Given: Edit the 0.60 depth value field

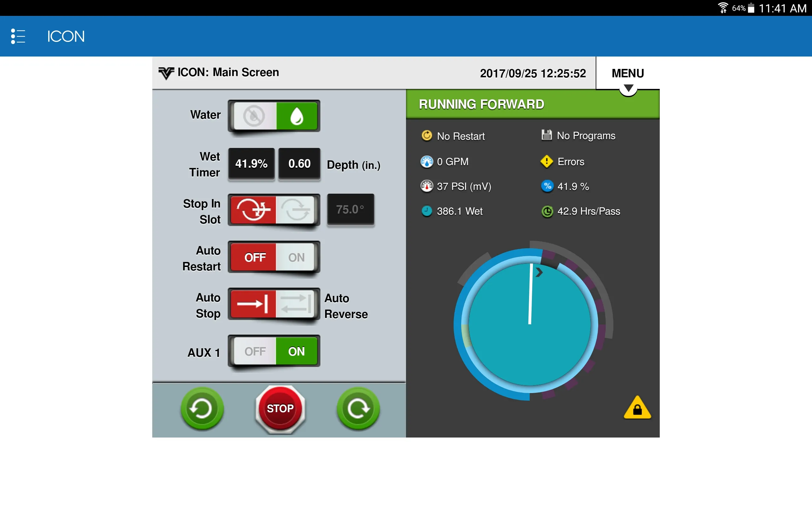Looking at the screenshot, I should coord(299,164).
